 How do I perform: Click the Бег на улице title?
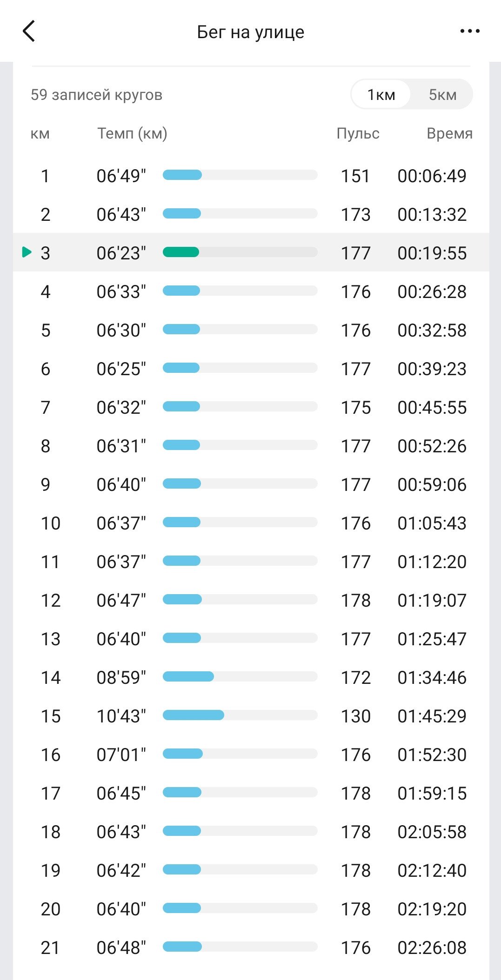(x=250, y=32)
